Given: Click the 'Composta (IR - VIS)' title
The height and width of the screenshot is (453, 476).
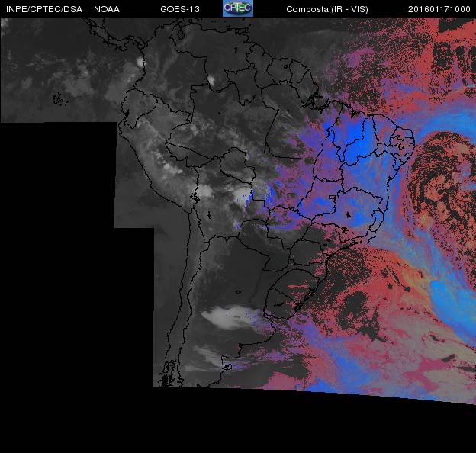Looking at the screenshot, I should point(327,9).
